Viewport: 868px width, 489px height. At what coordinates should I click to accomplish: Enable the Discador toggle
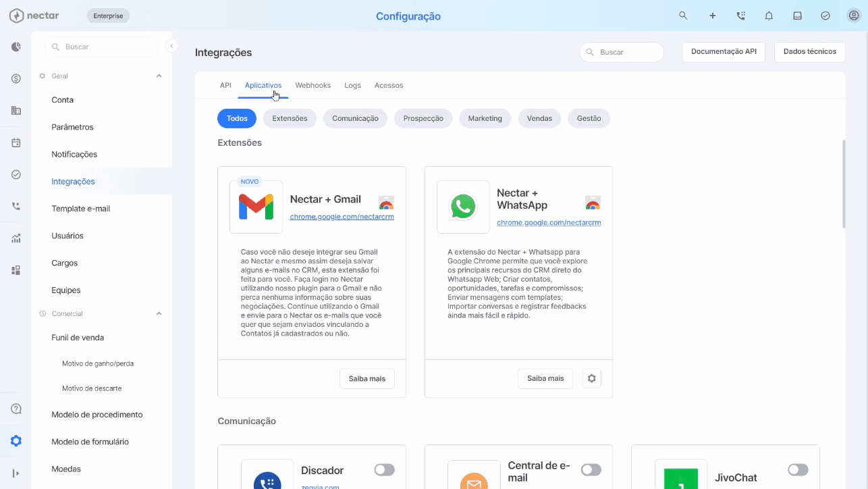click(384, 469)
